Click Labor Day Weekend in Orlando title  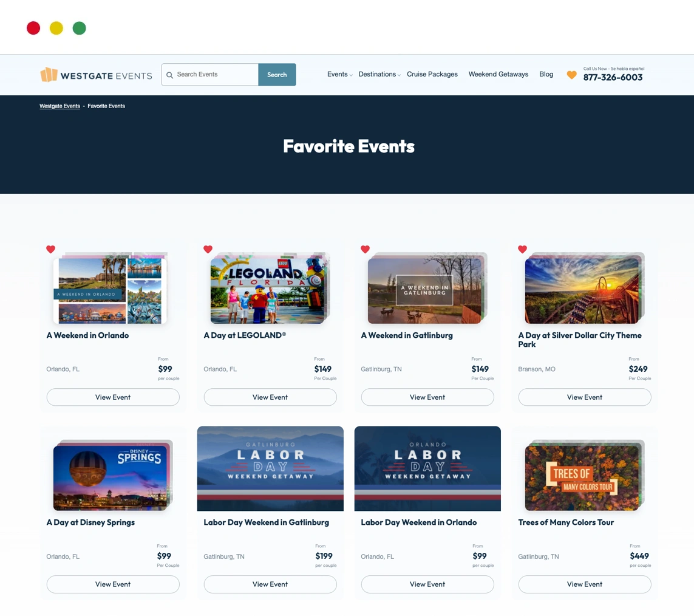419,522
